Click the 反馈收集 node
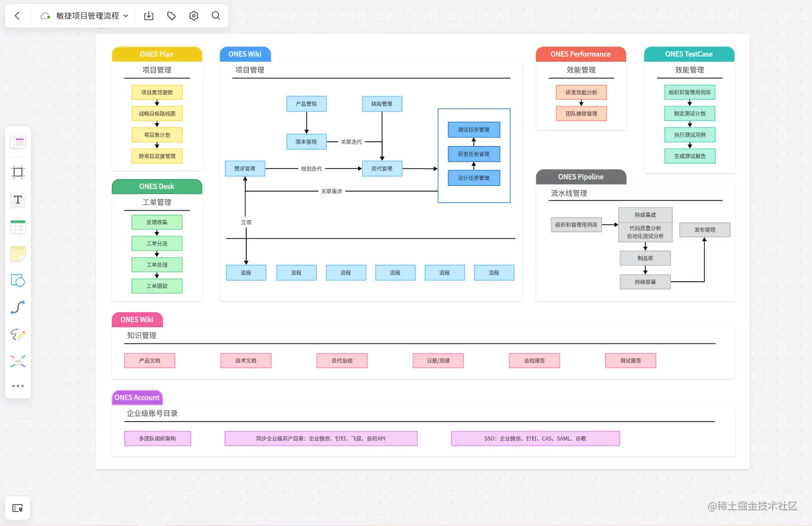 click(x=157, y=222)
